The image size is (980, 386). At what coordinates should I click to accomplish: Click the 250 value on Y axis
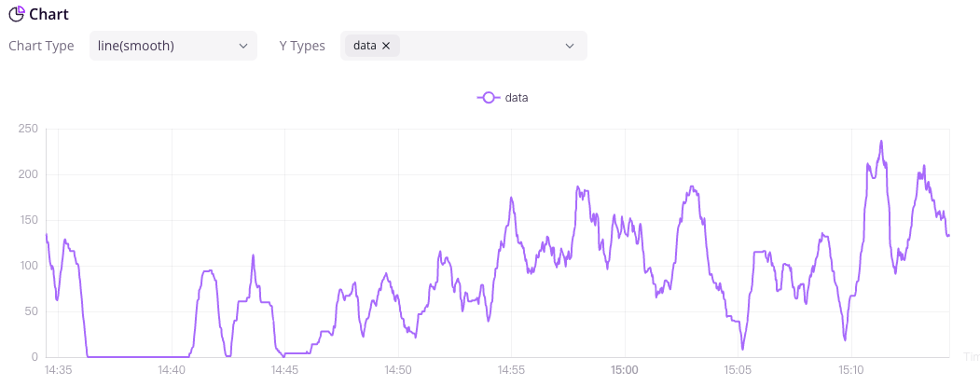(x=28, y=129)
